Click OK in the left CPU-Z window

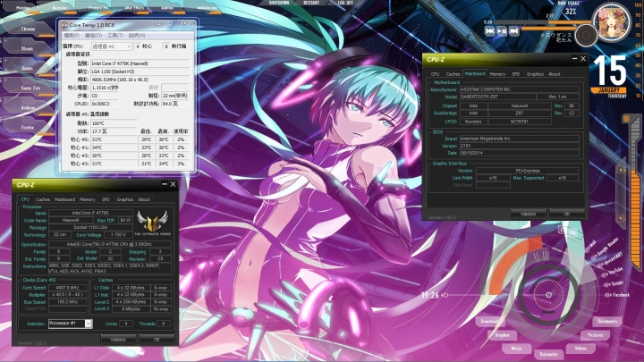157,340
